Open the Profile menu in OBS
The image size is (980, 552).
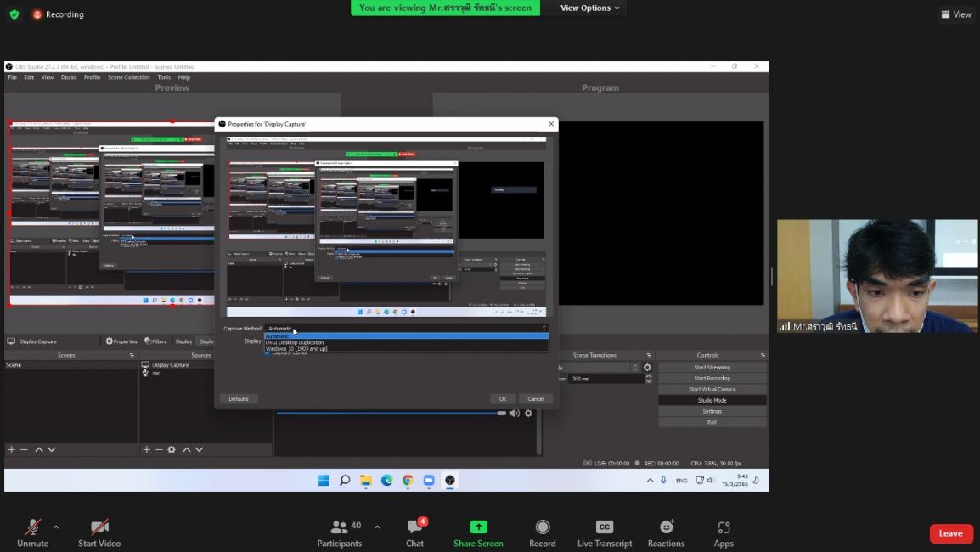[x=92, y=77]
